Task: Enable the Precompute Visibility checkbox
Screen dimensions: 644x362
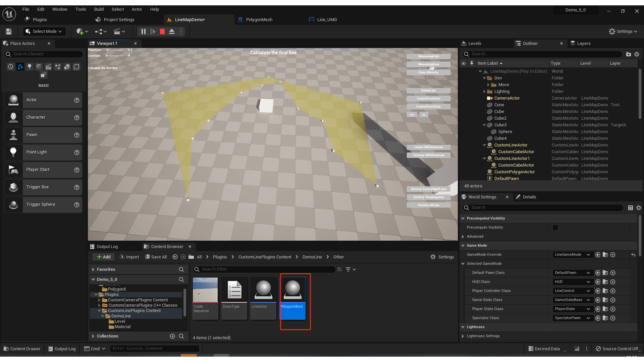Action: (x=555, y=228)
